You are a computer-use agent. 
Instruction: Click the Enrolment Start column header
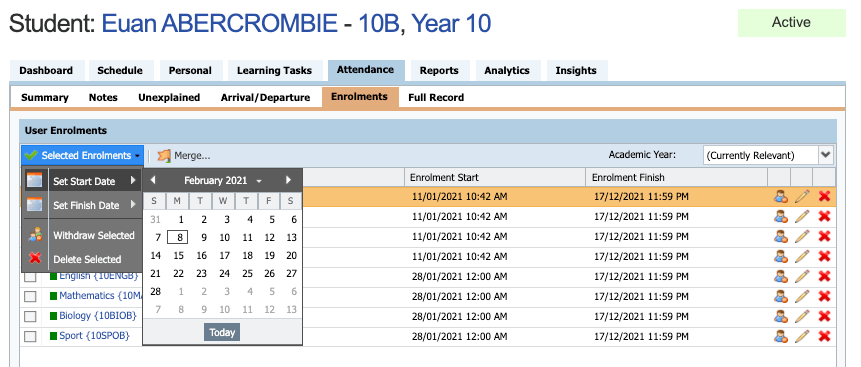[x=494, y=177]
